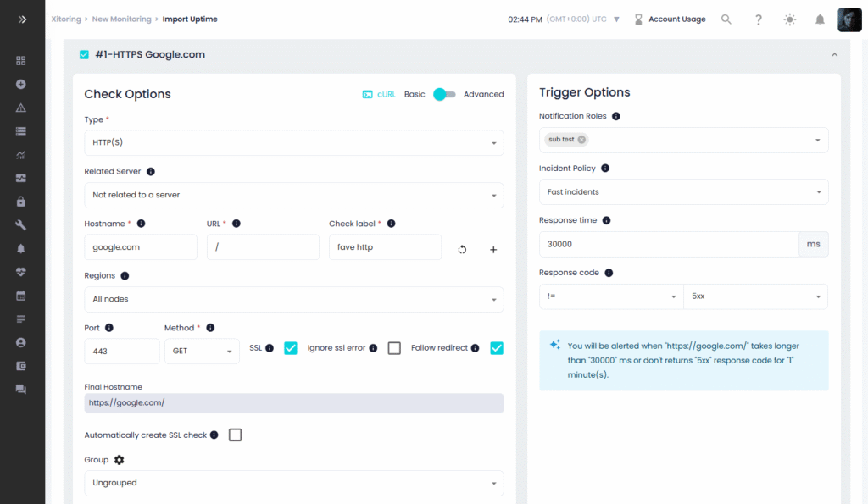Image resolution: width=868 pixels, height=504 pixels.
Task: Click the plus icon beside Check label
Action: (493, 249)
